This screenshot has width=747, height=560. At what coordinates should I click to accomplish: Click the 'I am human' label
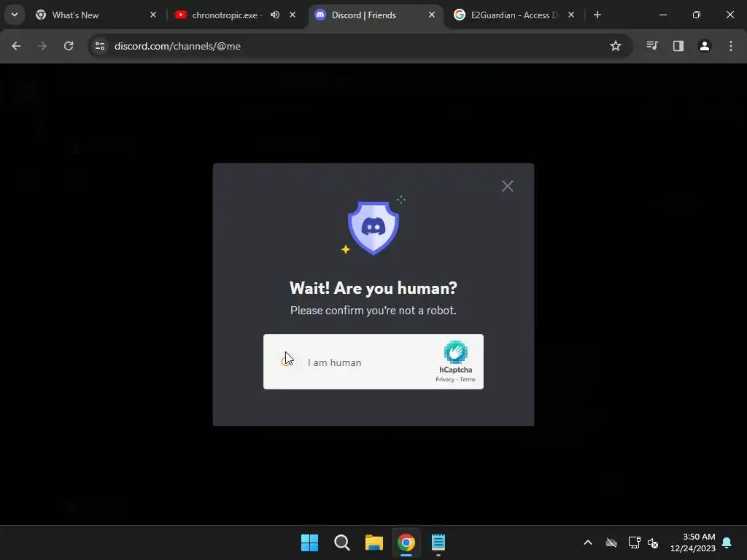click(x=334, y=362)
